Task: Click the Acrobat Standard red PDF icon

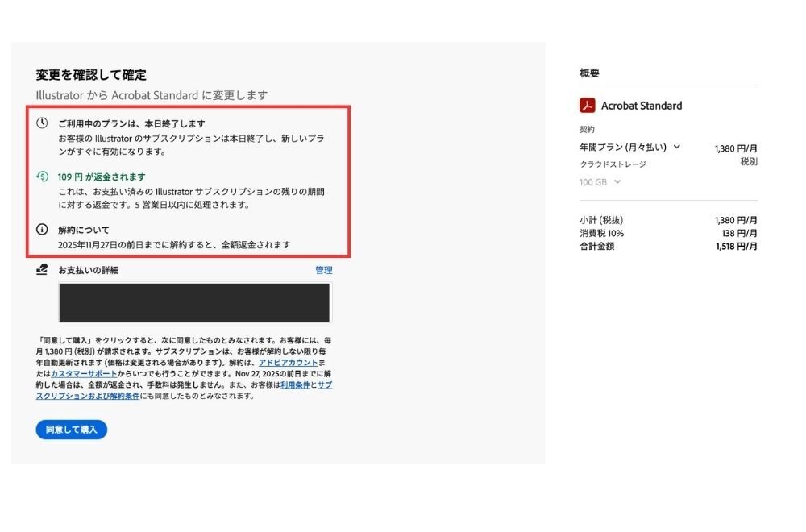Action: pos(587,106)
